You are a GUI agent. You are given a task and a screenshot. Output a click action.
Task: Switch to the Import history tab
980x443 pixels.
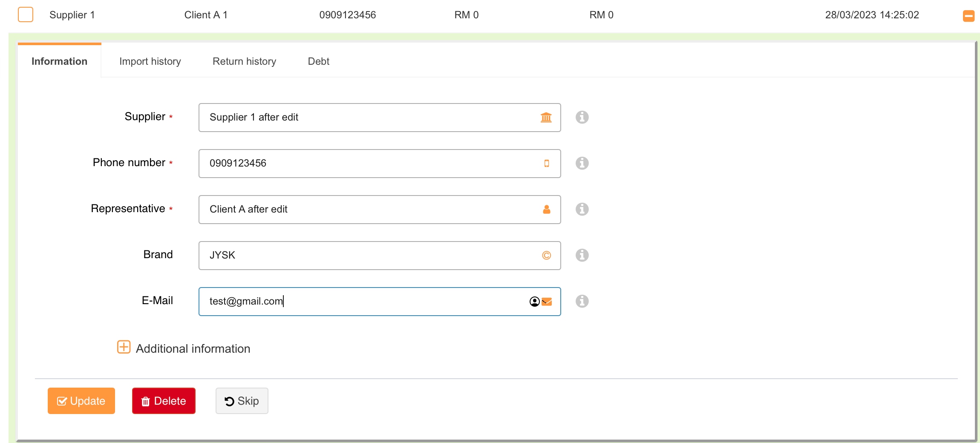pyautogui.click(x=150, y=61)
